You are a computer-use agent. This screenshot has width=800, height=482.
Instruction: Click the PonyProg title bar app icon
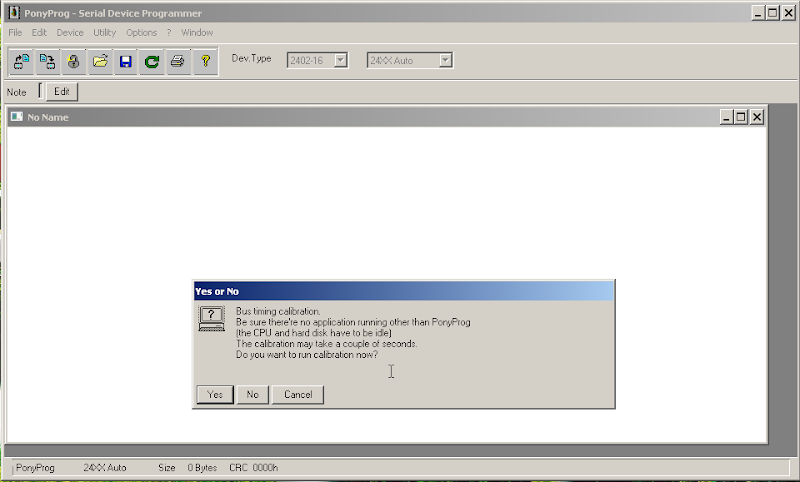(14, 12)
